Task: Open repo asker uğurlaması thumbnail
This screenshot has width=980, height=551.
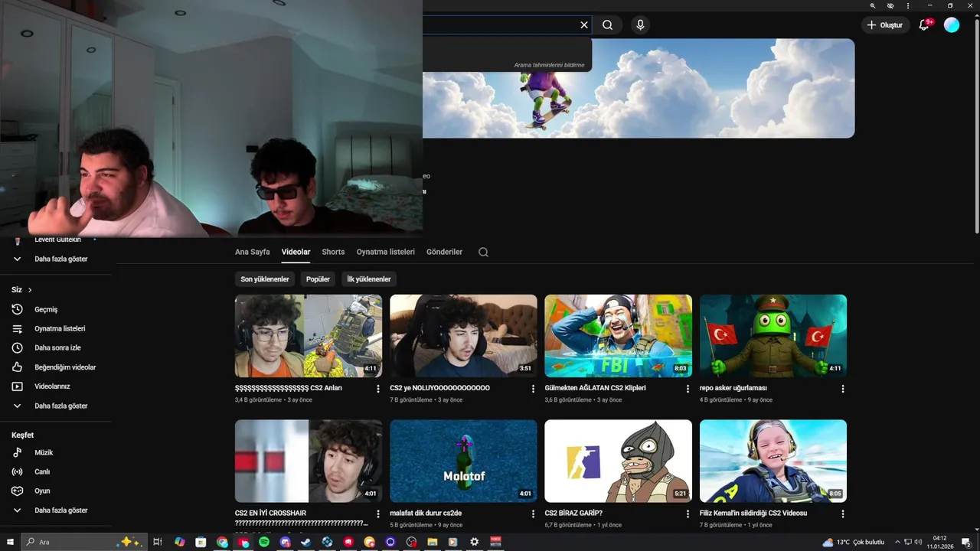Action: tap(773, 336)
